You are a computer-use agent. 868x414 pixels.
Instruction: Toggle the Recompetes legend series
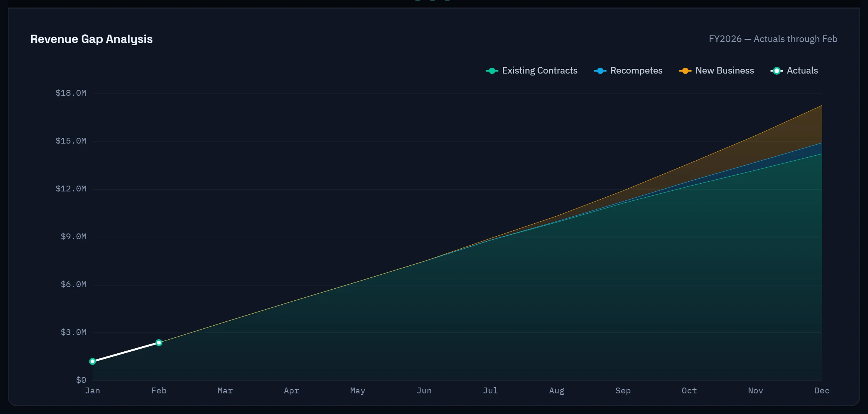(628, 70)
